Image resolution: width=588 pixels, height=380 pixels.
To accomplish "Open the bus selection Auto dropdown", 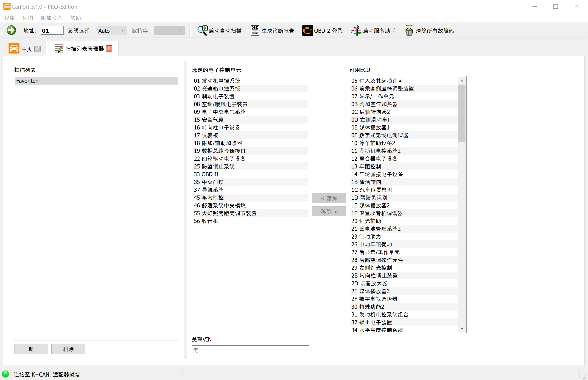I will tap(112, 31).
